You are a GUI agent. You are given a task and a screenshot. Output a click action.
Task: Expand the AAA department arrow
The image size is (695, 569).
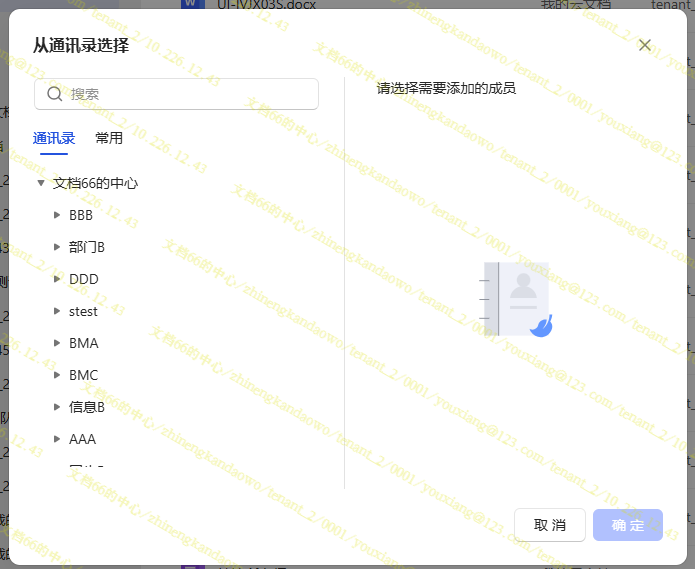[x=57, y=439]
